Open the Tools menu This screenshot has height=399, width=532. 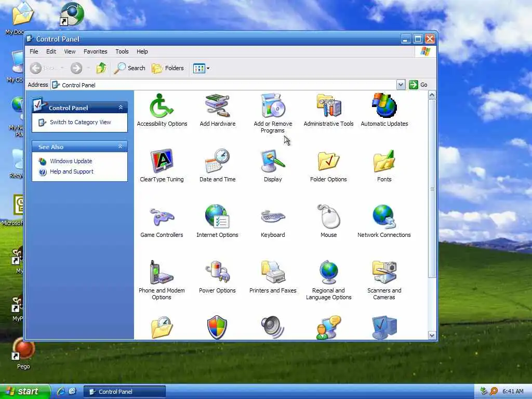[x=122, y=51]
